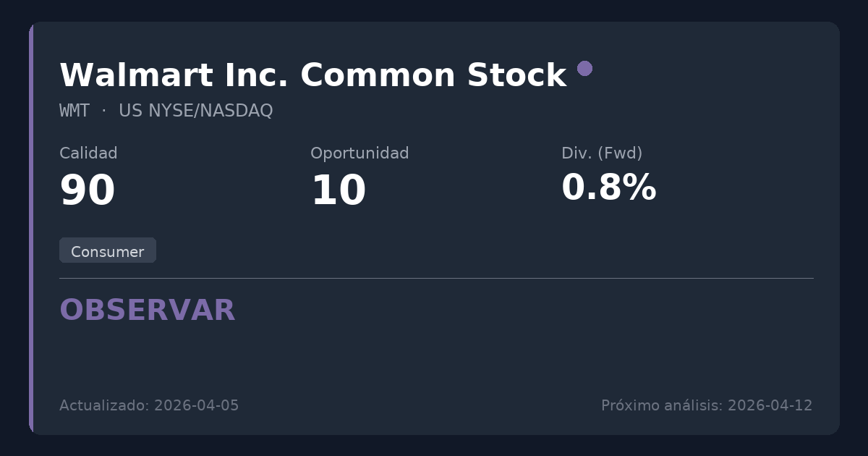Click the Oportunidad score value 10
This screenshot has width=868, height=456.
pos(338,191)
